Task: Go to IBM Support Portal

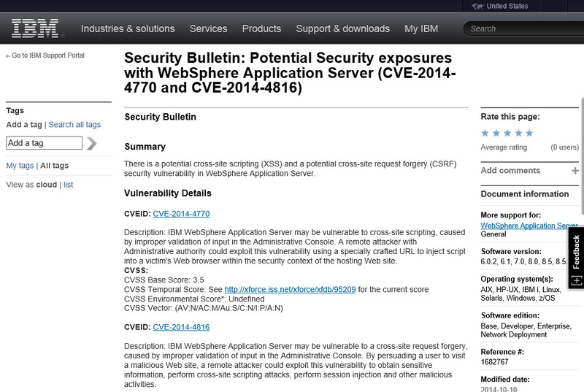Action: point(47,55)
